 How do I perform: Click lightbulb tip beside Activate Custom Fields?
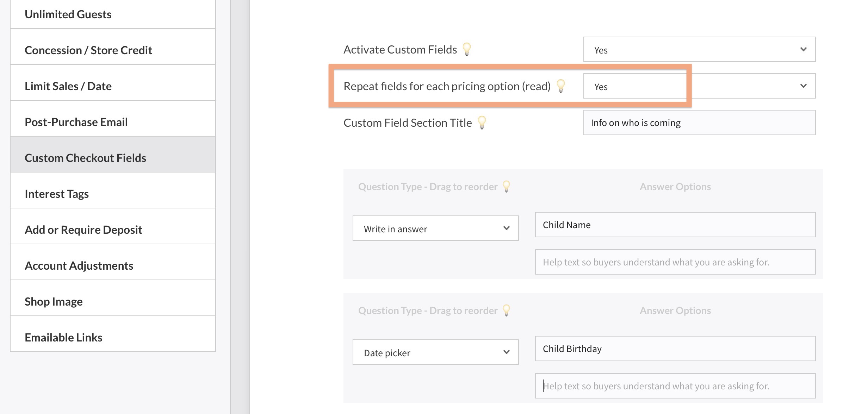467,49
